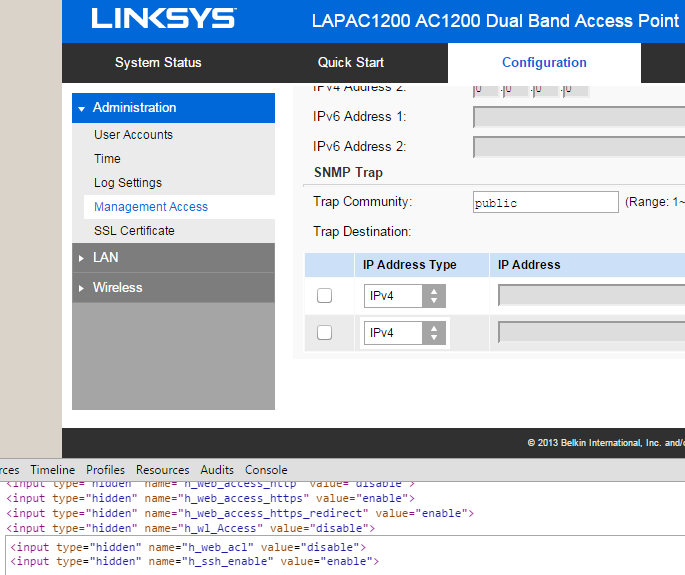Select the h_web_access_https input line

[210, 499]
